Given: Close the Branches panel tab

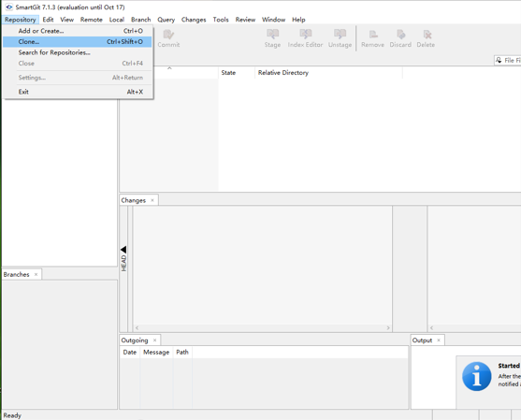Looking at the screenshot, I should point(36,274).
